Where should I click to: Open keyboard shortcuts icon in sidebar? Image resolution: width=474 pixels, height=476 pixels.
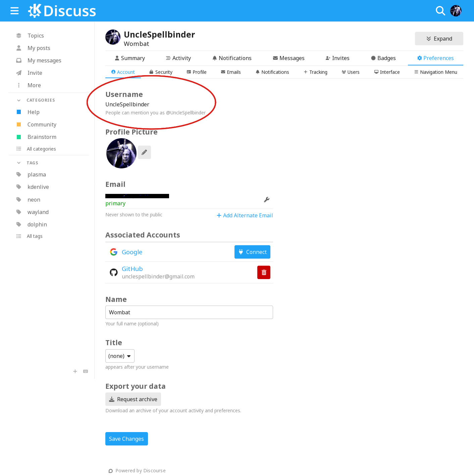(86, 371)
